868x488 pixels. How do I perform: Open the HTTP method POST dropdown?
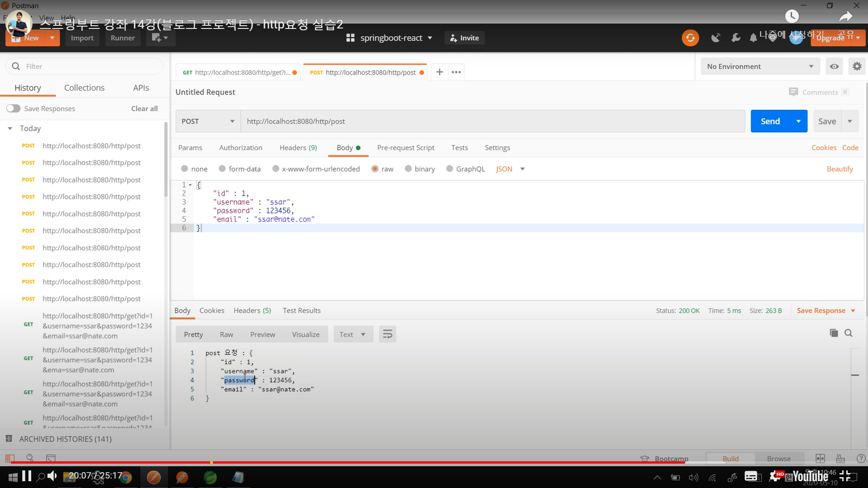(208, 121)
